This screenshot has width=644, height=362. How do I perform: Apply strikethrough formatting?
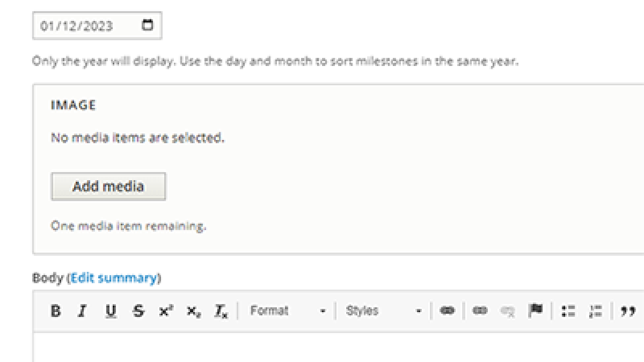[138, 311]
